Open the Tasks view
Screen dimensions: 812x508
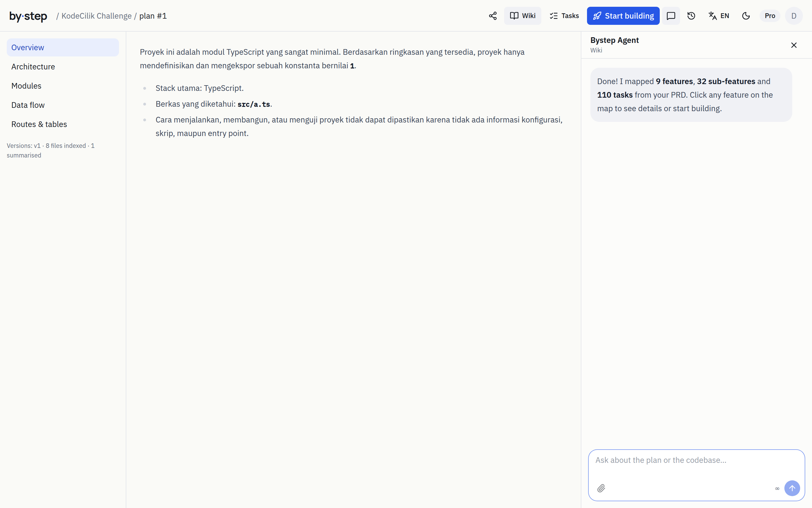(x=564, y=16)
